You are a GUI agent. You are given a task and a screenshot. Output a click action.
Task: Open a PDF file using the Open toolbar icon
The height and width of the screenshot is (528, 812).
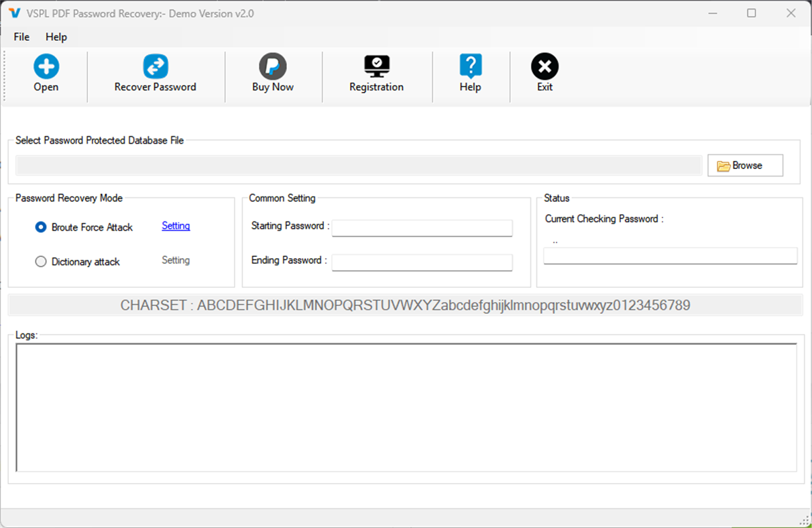pyautogui.click(x=46, y=72)
